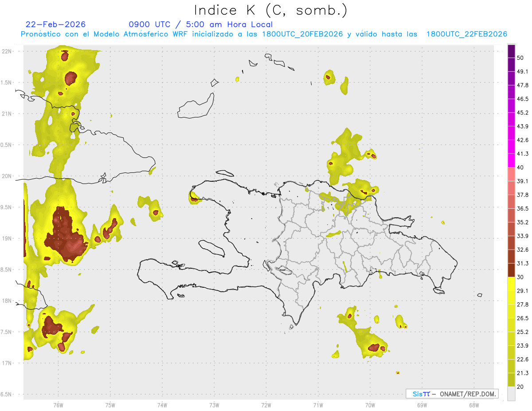Click the "43.9" color scale value

coord(523,126)
